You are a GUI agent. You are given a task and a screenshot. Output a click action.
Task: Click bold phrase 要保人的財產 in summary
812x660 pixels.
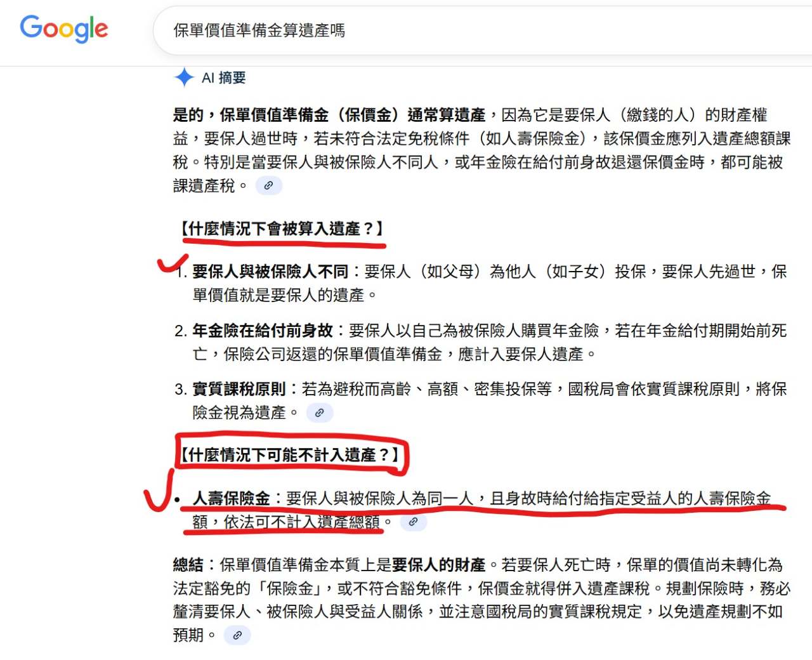pos(438,564)
